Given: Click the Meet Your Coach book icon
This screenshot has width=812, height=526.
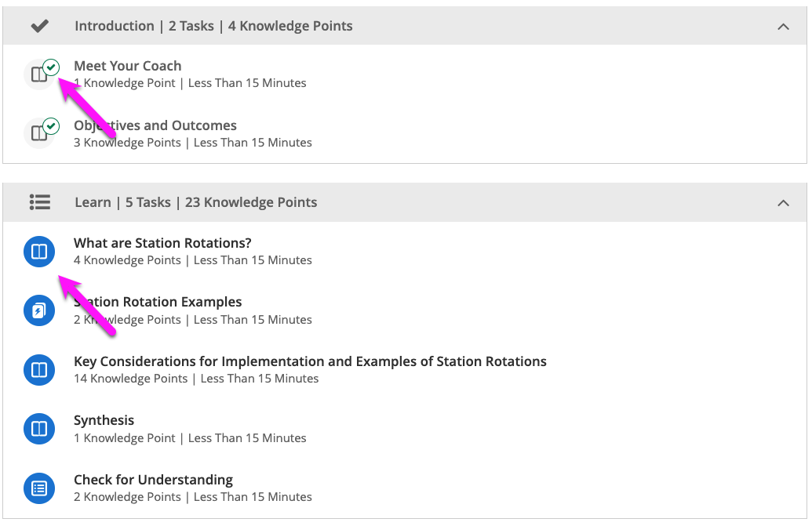Looking at the screenshot, I should 38,75.
